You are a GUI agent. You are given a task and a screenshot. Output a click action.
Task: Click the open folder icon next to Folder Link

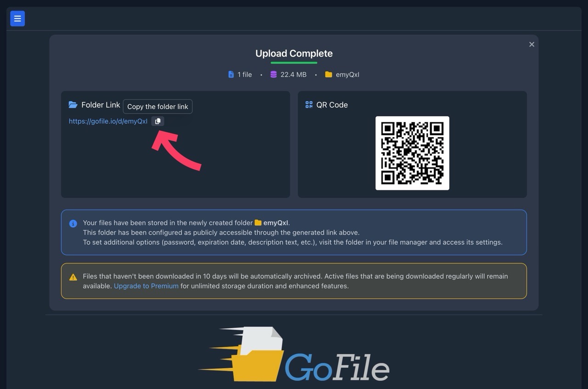pyautogui.click(x=73, y=104)
